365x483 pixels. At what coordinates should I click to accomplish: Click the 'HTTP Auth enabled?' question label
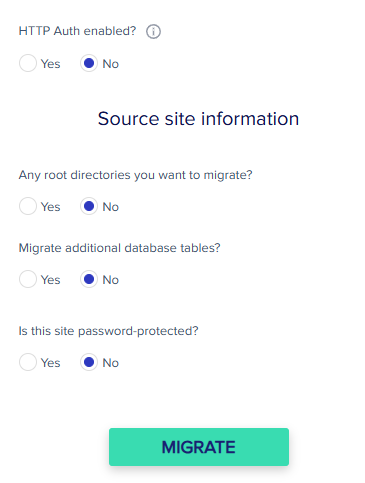[77, 31]
